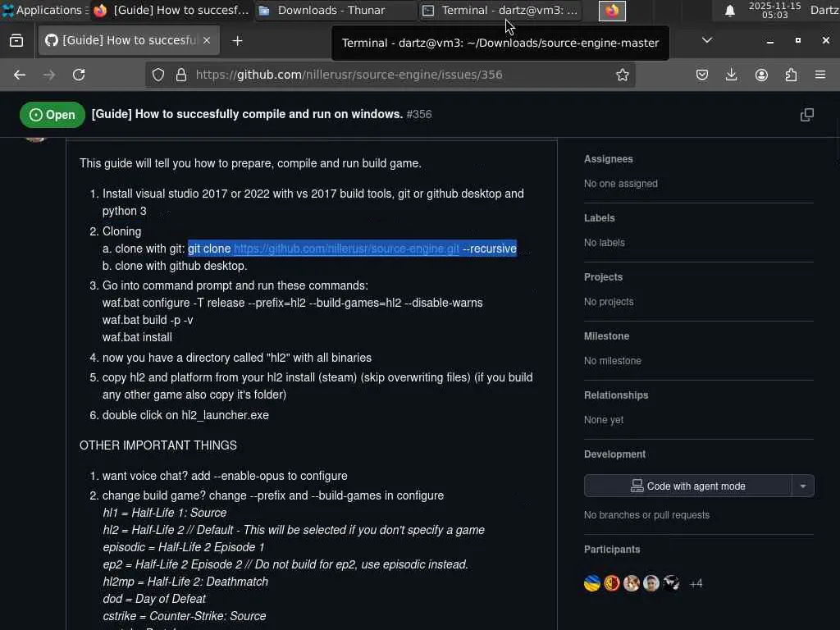Click the text 'waf.bat install'
This screenshot has width=840, height=630.
pos(137,337)
